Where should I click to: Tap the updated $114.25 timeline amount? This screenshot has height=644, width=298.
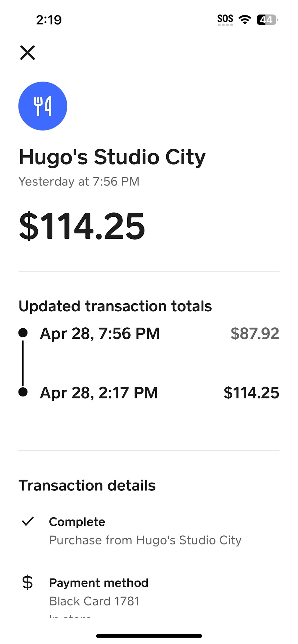[251, 393]
